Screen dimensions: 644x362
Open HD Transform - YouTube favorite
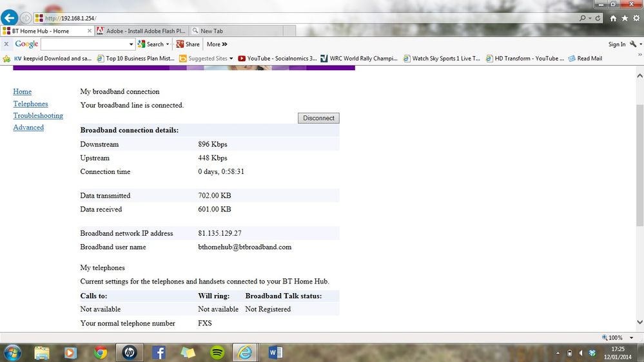525,59
